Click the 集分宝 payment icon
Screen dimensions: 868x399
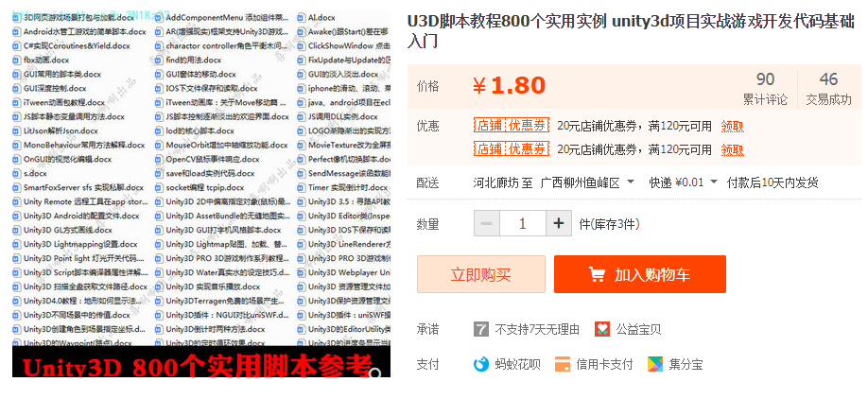[655, 364]
